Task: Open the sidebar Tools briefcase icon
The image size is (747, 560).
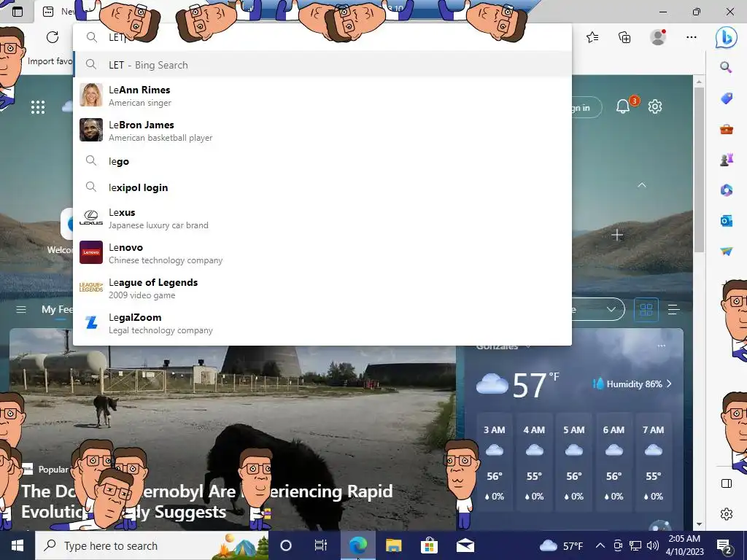Action: point(726,129)
